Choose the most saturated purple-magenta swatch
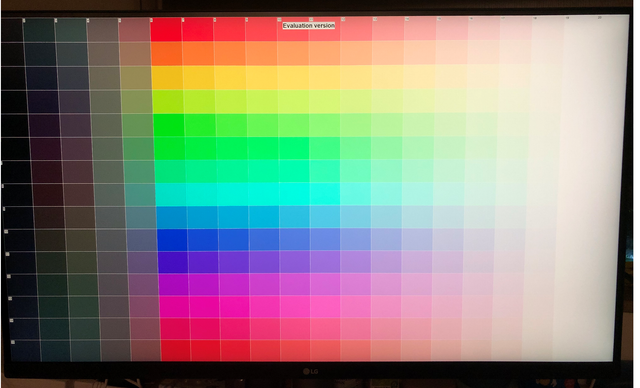Viewport: 640px width, 388px height. pyautogui.click(x=174, y=285)
